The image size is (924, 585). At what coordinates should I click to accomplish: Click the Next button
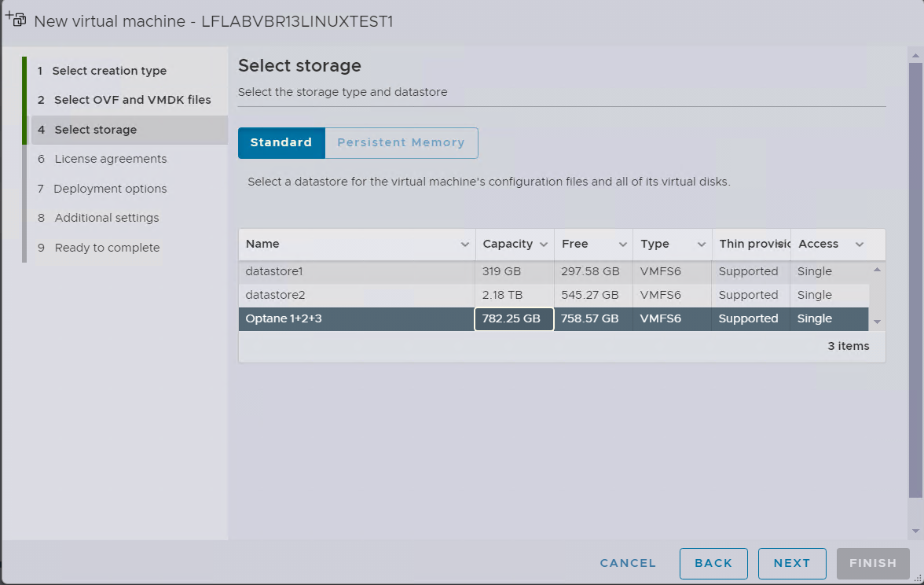(792, 563)
